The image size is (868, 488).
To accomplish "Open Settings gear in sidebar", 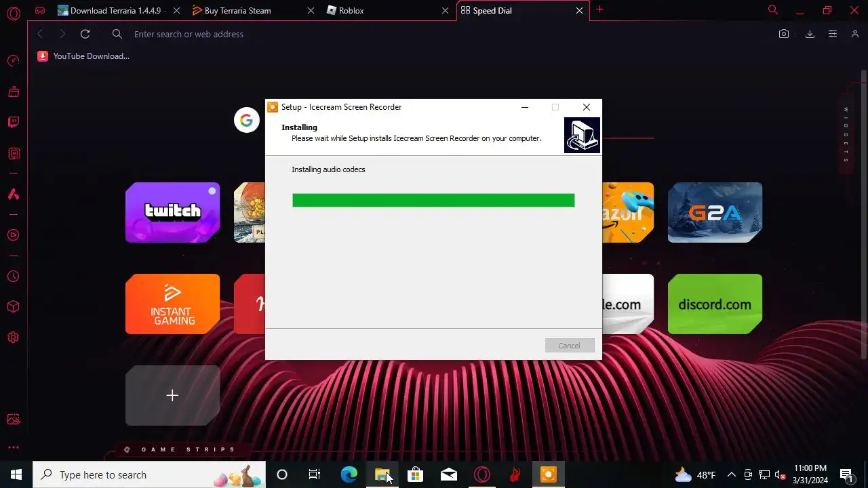I will [x=13, y=338].
